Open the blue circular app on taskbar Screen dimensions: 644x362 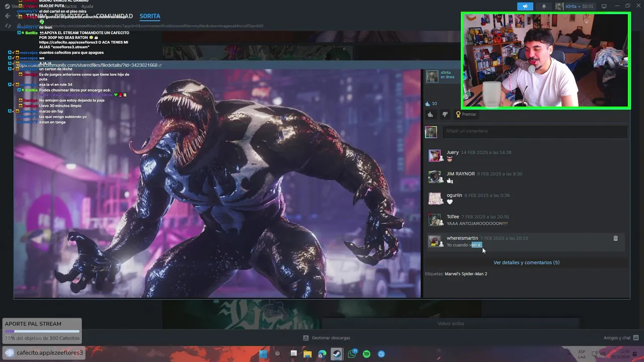[381, 354]
